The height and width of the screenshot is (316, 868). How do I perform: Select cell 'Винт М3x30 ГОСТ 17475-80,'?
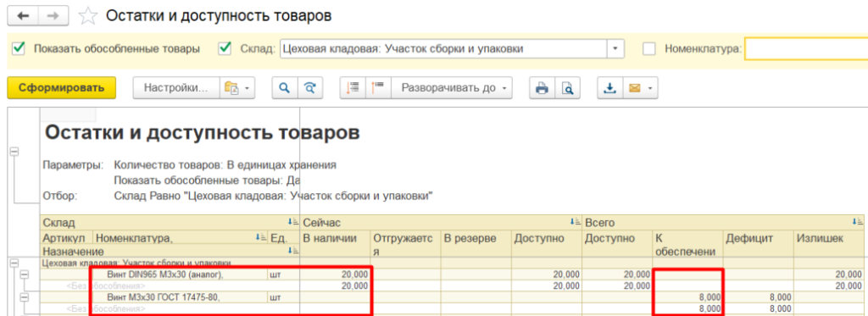coord(180,297)
